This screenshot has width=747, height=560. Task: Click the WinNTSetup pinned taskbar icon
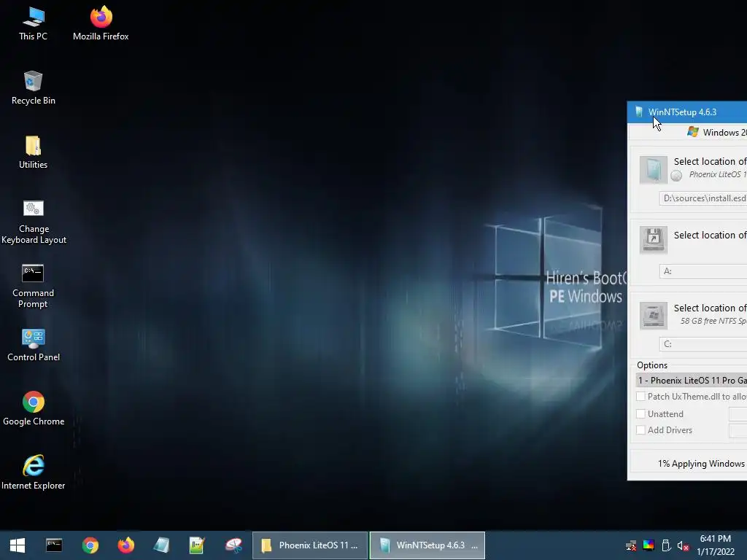pyautogui.click(x=161, y=545)
